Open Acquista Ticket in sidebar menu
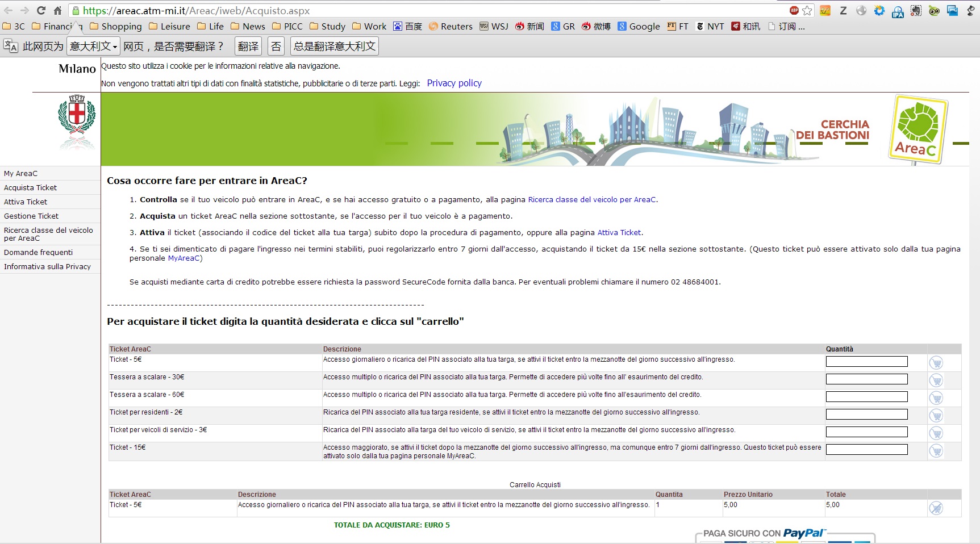980x544 pixels. point(31,187)
